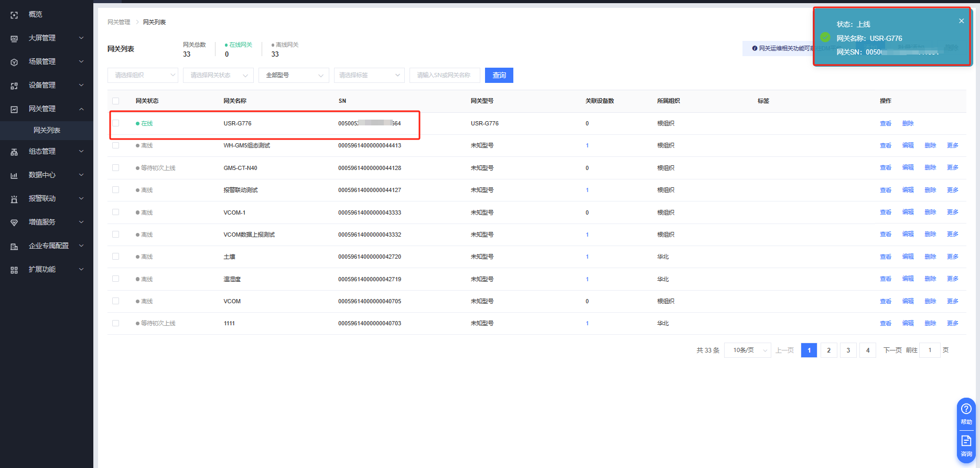Click the 大屏管理 screen icon
980x468 pixels.
(14, 39)
